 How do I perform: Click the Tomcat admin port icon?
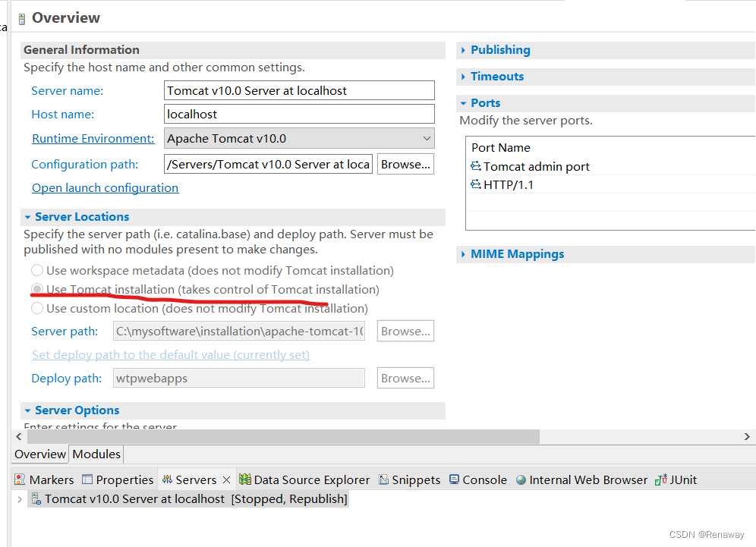tap(476, 166)
